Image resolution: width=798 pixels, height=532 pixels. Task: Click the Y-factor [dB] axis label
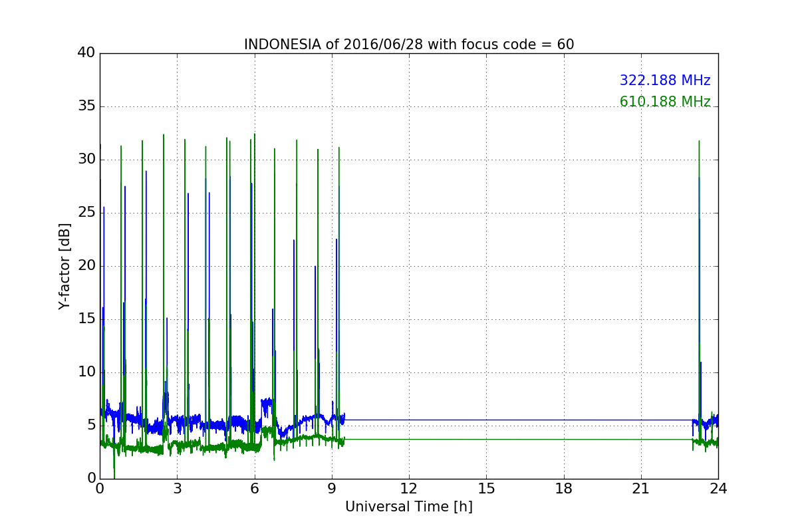click(x=65, y=266)
